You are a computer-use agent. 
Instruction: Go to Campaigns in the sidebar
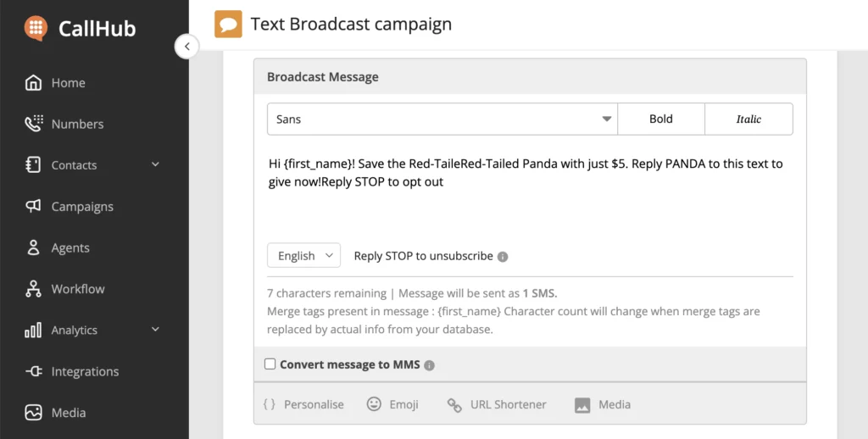click(x=81, y=206)
